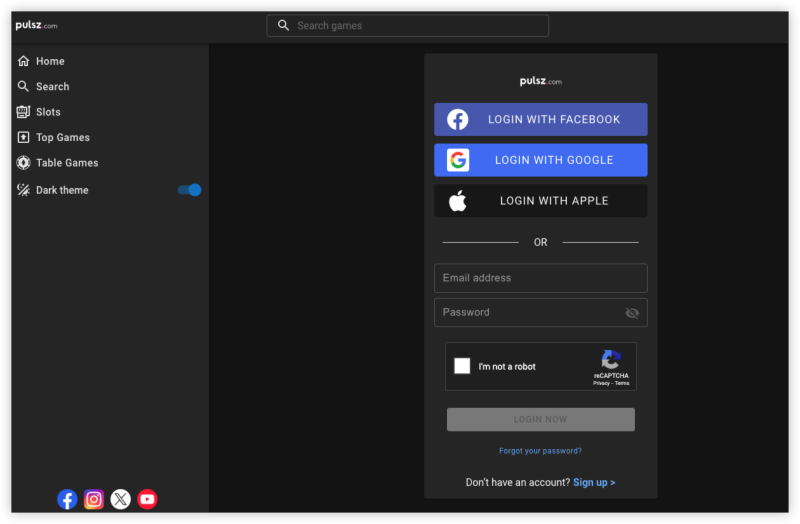
Task: Open Slots category
Action: point(48,112)
